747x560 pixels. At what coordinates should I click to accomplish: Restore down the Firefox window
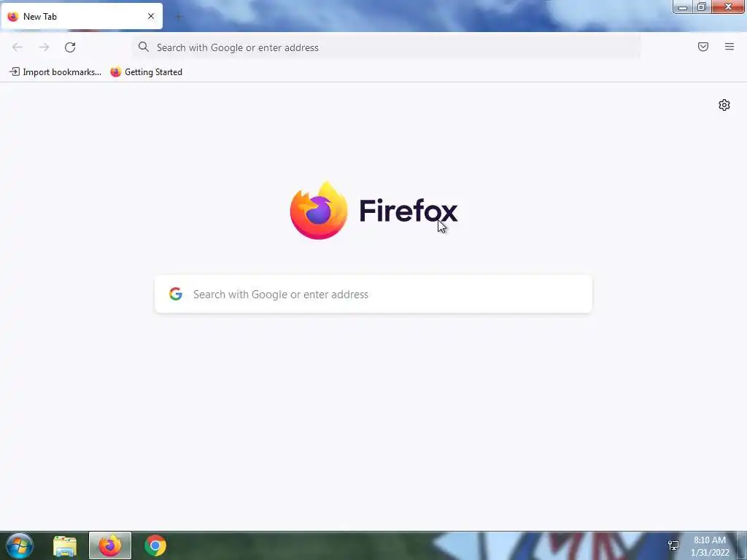coord(702,7)
